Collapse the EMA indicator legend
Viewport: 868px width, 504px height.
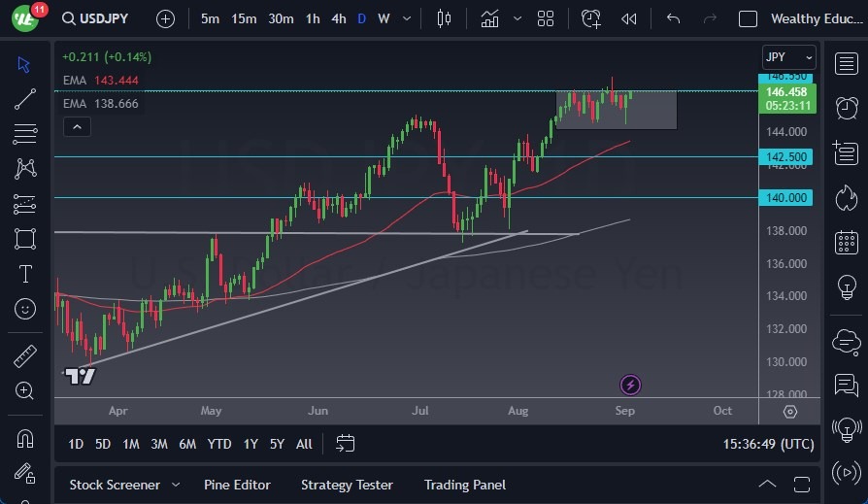pos(76,126)
